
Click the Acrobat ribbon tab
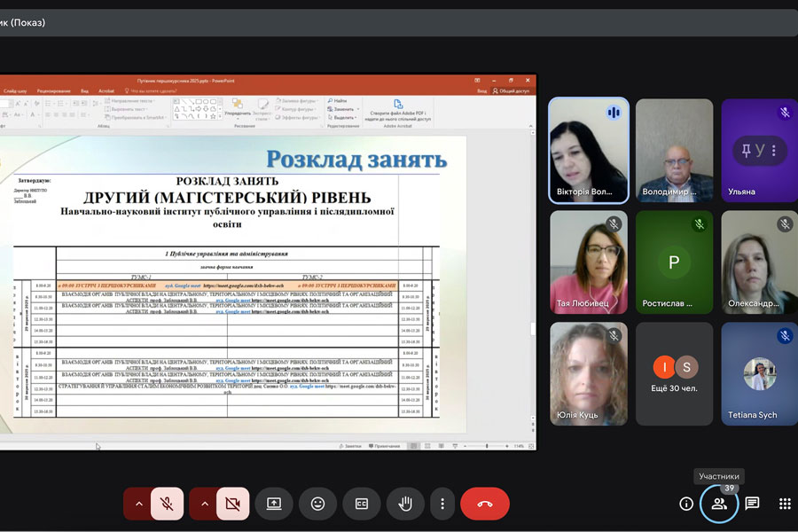pos(106,90)
